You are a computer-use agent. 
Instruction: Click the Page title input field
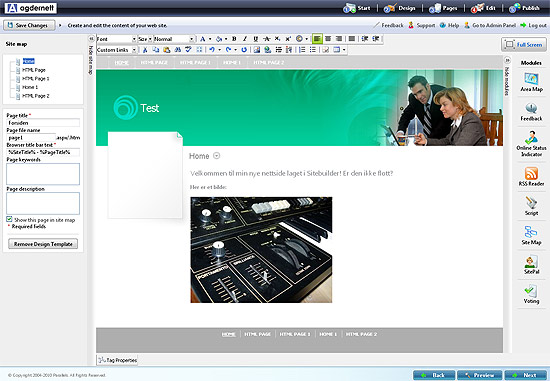43,123
